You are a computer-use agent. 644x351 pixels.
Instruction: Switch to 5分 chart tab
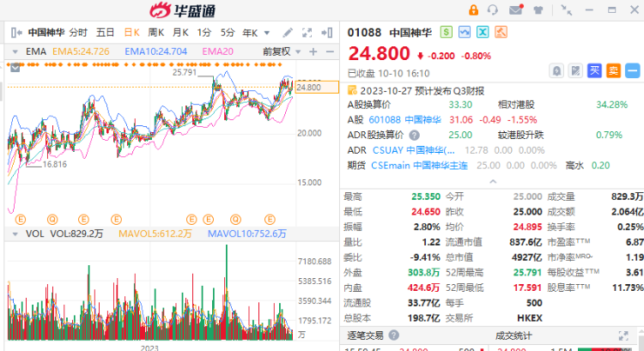(228, 33)
